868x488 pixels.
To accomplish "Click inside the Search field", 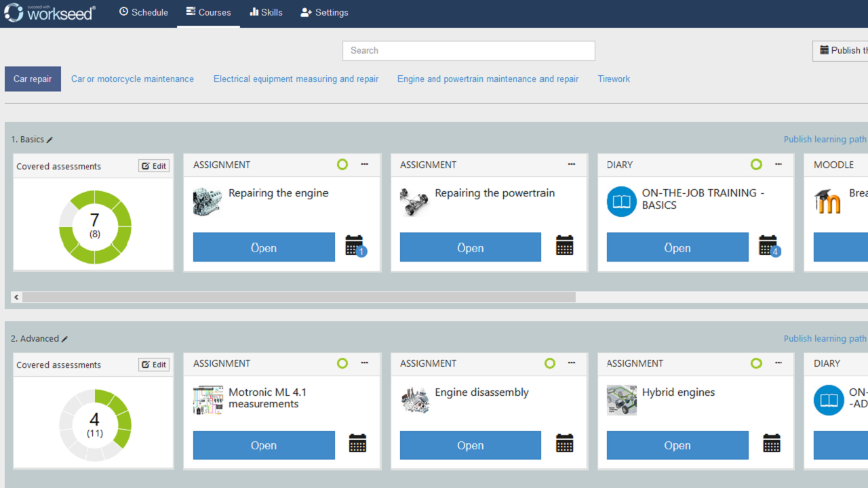I will coord(468,51).
